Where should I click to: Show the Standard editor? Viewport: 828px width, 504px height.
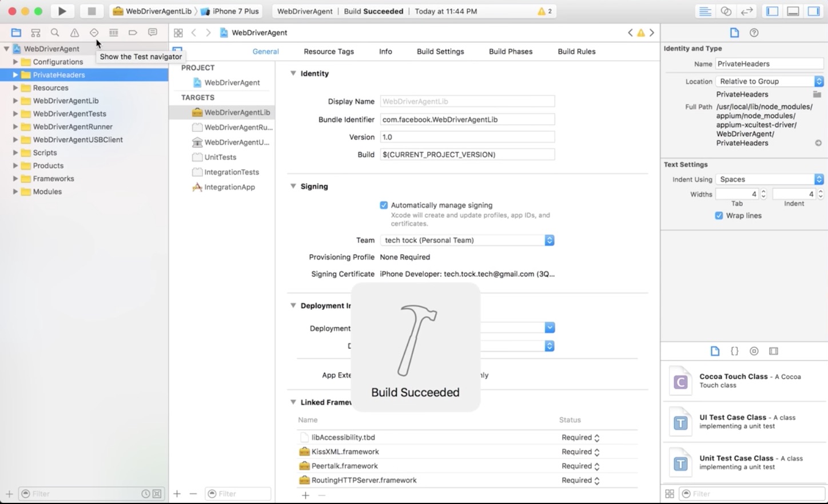pyautogui.click(x=706, y=11)
